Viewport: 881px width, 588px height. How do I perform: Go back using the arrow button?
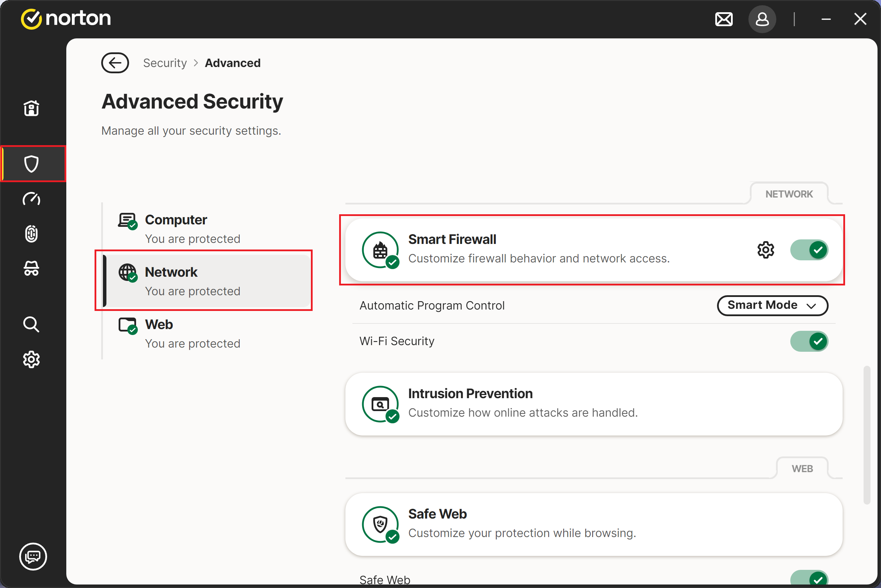(x=115, y=63)
